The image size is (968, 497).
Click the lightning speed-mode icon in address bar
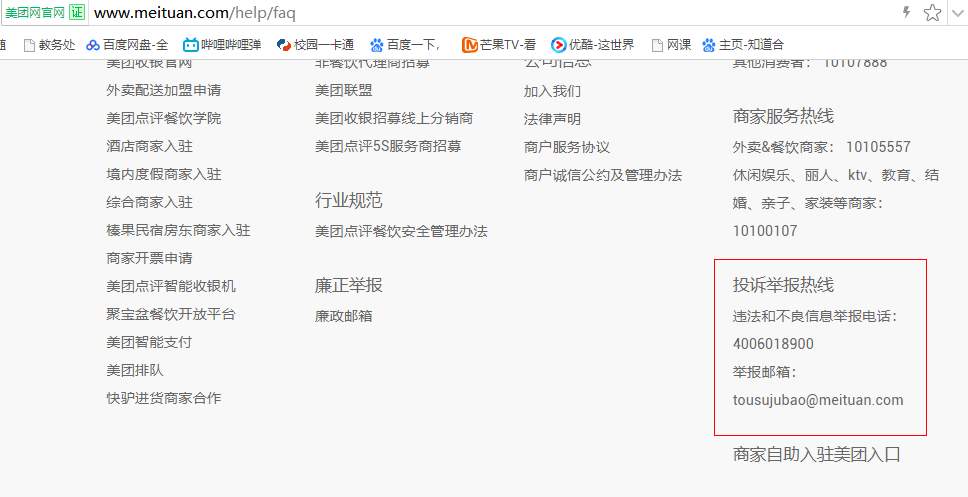point(907,12)
